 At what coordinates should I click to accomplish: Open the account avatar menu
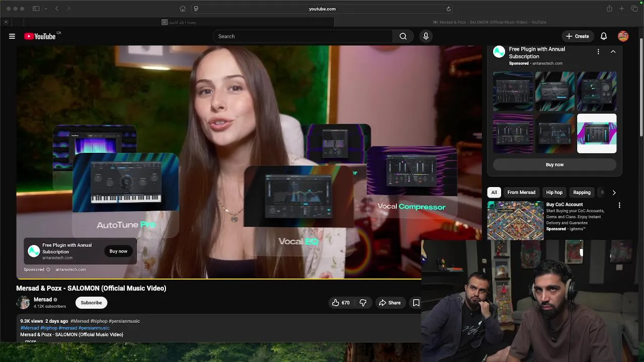623,36
